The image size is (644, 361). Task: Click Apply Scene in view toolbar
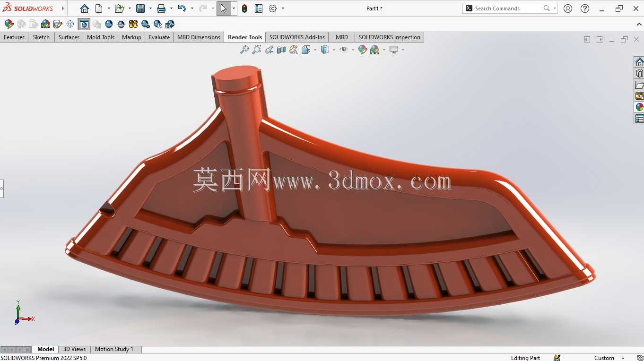click(x=375, y=50)
